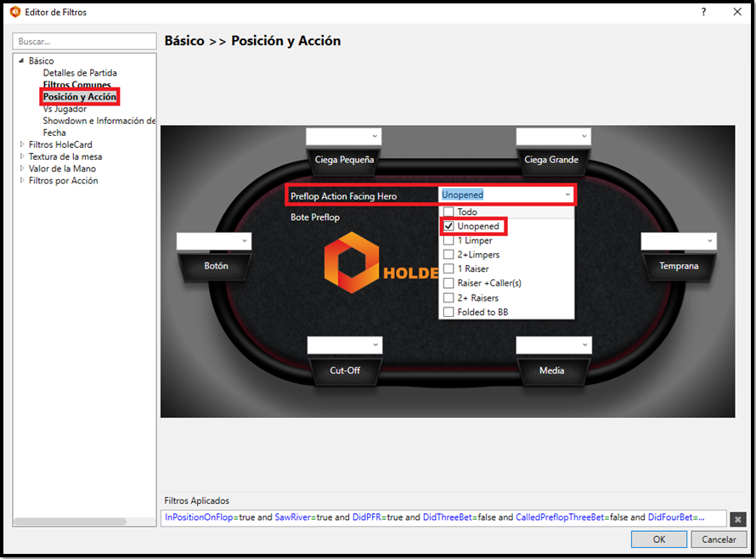Viewport: 756px width, 559px height.
Task: Select Showdown e Información in tree
Action: point(99,121)
